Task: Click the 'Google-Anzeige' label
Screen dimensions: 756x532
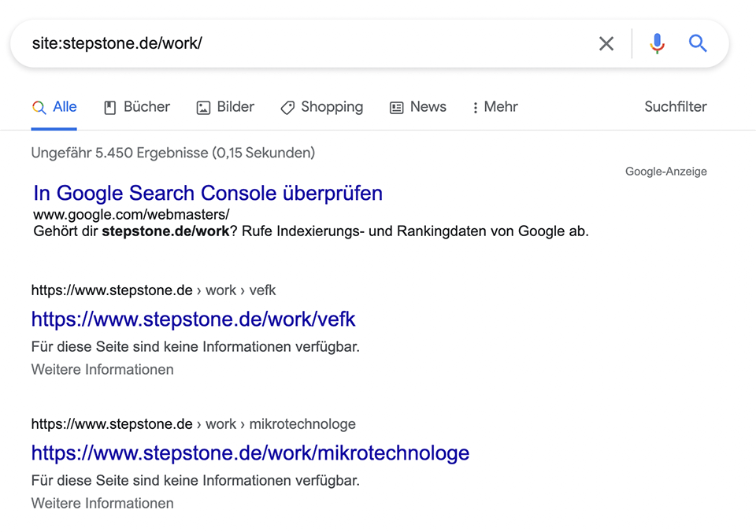Action: click(666, 172)
